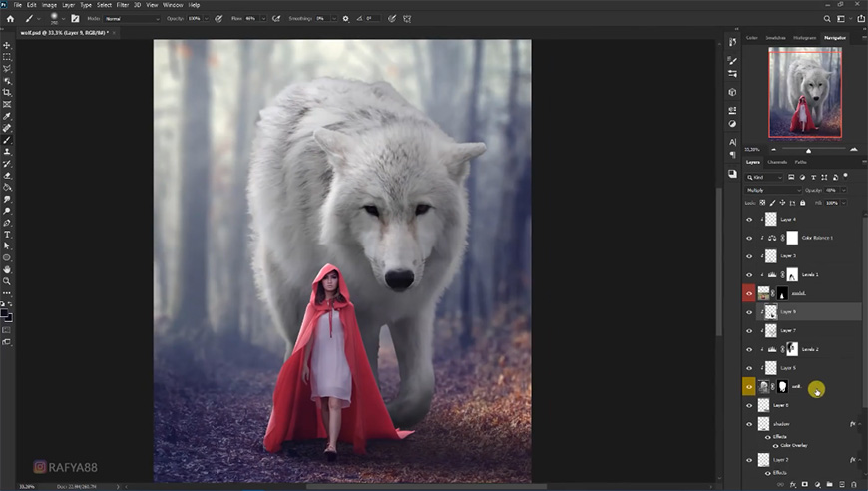868x491 pixels.
Task: Go to the Home screen icon
Action: (10, 18)
